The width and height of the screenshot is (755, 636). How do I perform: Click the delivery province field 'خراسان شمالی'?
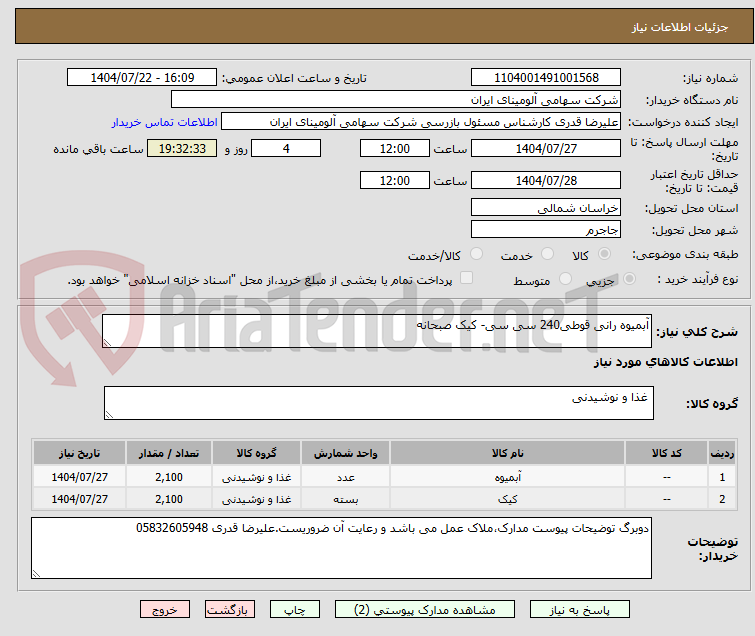pos(546,208)
